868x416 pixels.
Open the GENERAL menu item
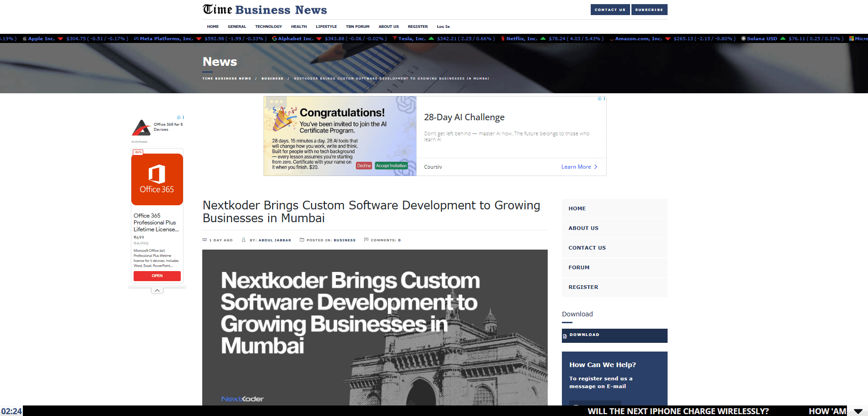pyautogui.click(x=237, y=27)
